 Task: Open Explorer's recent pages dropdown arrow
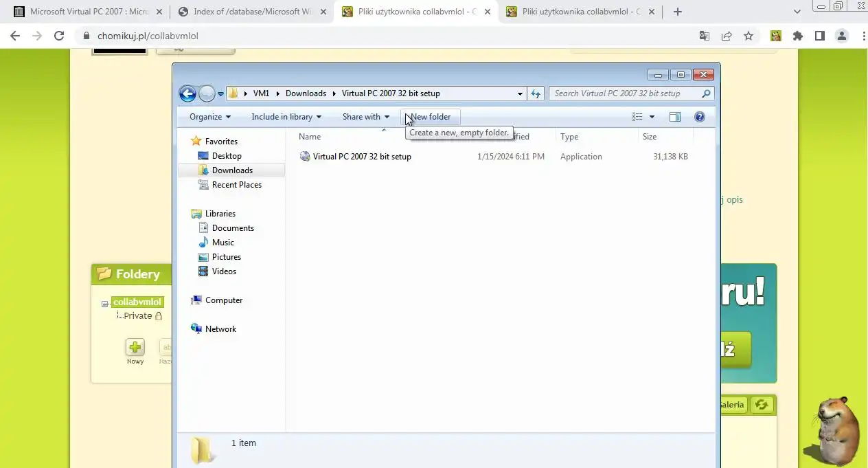coord(221,94)
